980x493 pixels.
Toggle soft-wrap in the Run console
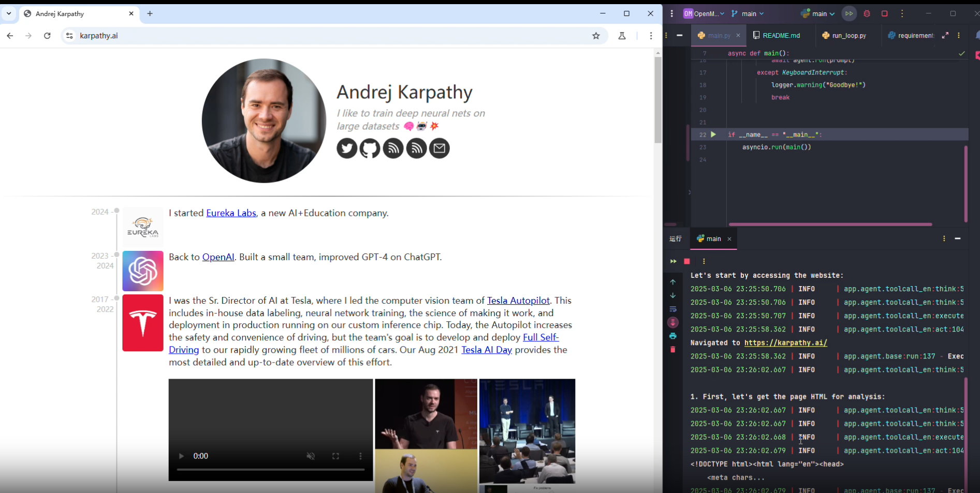pyautogui.click(x=673, y=309)
